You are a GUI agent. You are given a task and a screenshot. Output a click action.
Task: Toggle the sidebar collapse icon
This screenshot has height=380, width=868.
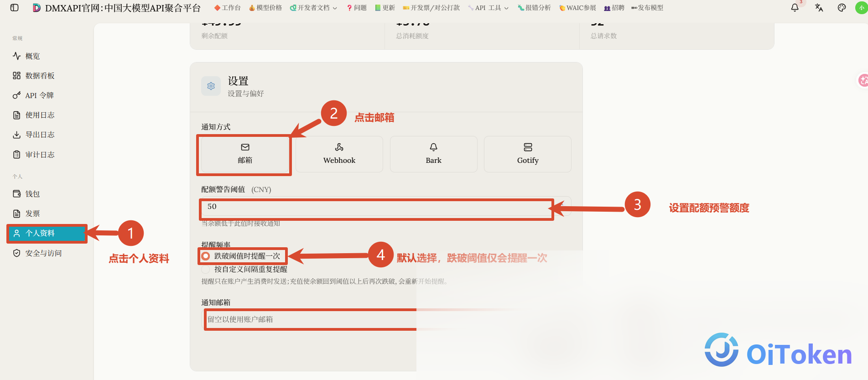(15, 8)
